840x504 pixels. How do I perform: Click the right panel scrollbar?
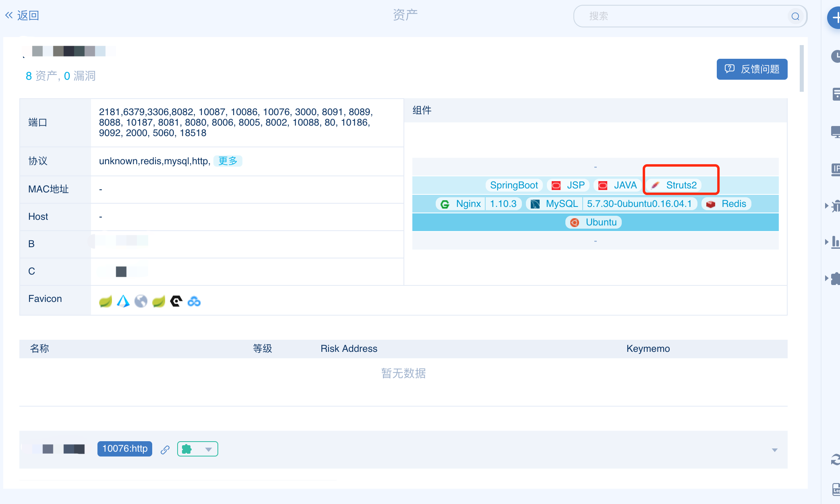(x=802, y=68)
